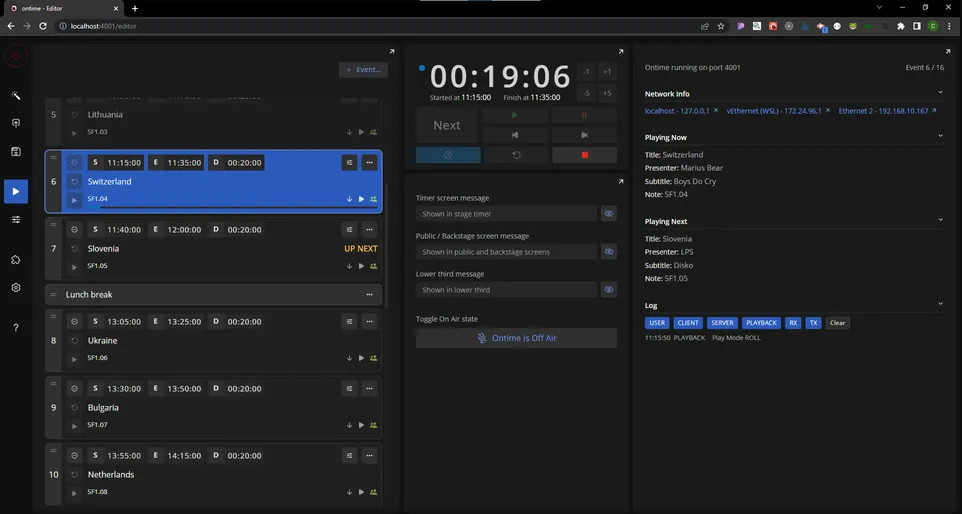This screenshot has height=514, width=962.
Task: Collapse the Playing Now section
Action: point(940,136)
